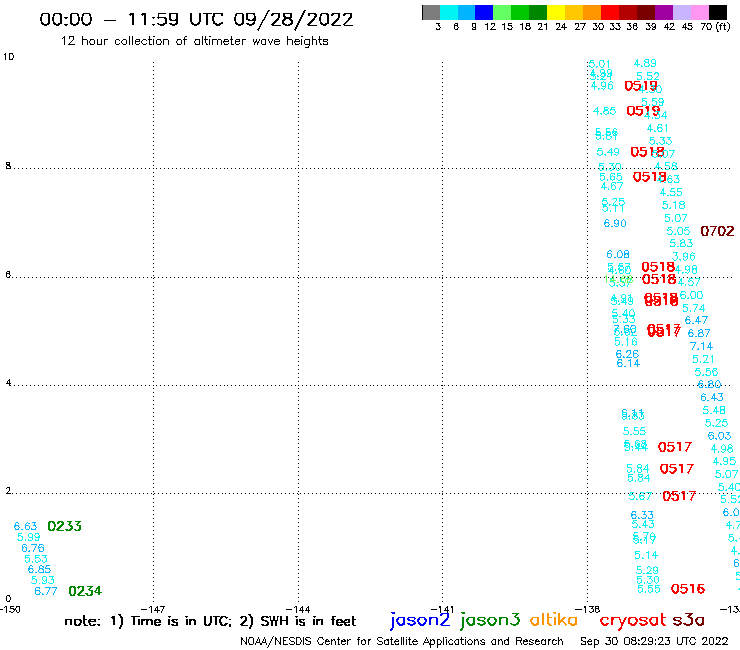
Task: Select the 5.93 wave height value
Action: coord(43,580)
